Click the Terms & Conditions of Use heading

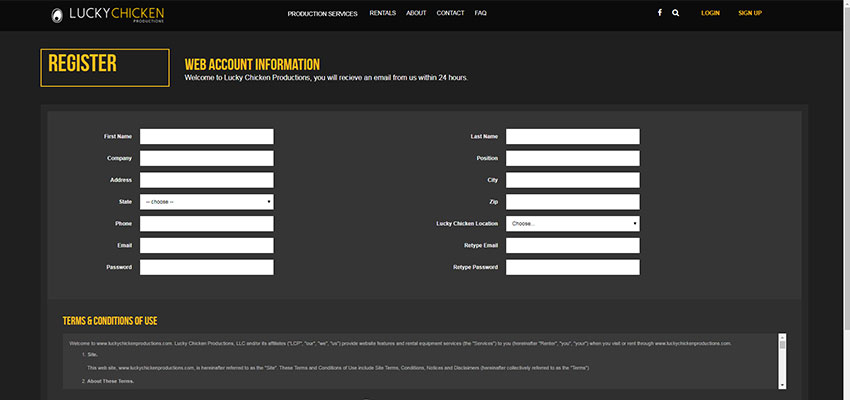click(x=110, y=321)
